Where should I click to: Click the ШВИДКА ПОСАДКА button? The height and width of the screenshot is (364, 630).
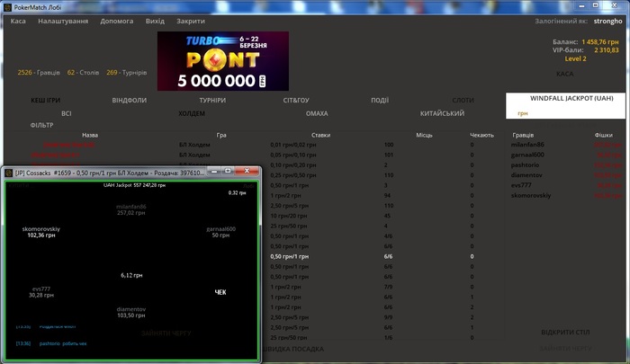point(293,349)
